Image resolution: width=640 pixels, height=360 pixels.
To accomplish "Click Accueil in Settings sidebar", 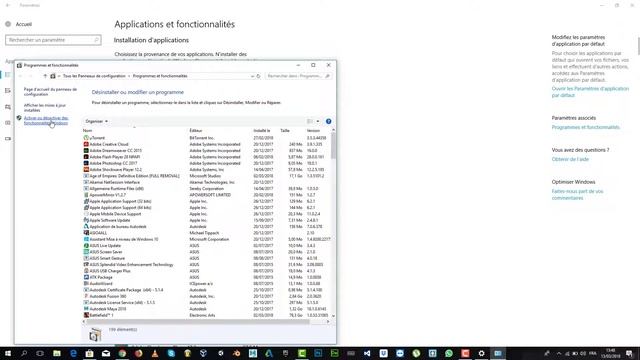I will [24, 24].
